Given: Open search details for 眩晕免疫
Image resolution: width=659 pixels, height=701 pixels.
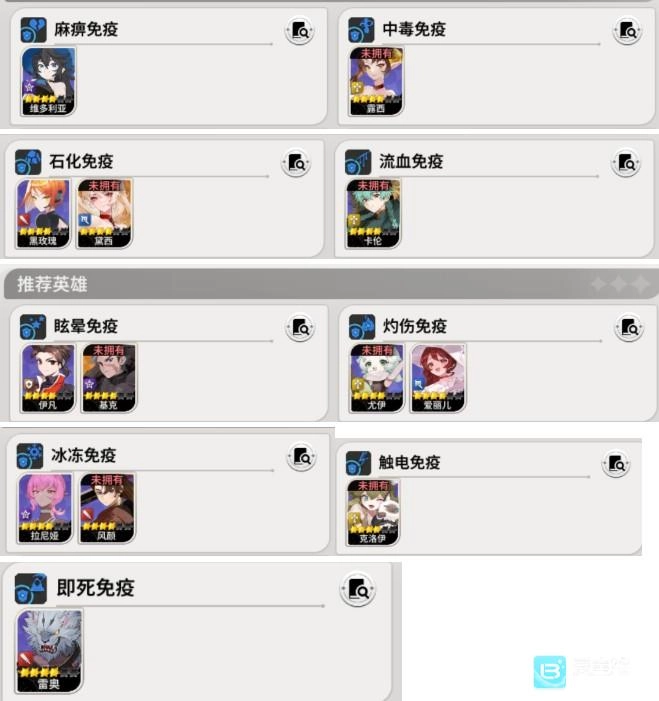Looking at the screenshot, I should (x=300, y=328).
